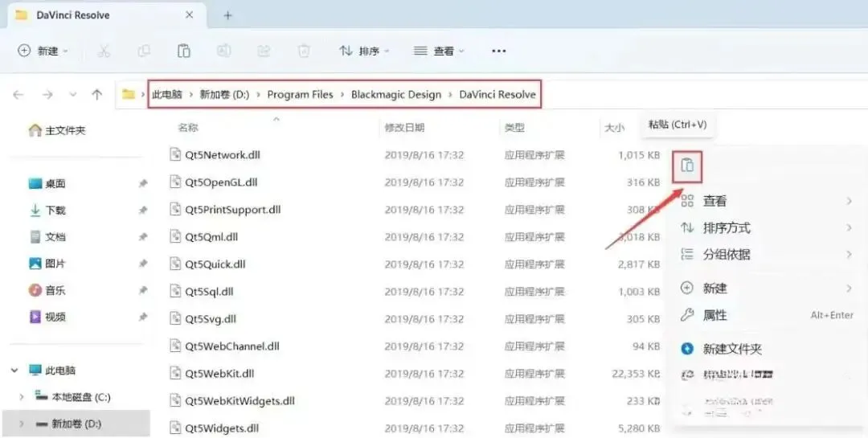Click the Rename toolbar icon
The width and height of the screenshot is (868, 438).
click(223, 51)
